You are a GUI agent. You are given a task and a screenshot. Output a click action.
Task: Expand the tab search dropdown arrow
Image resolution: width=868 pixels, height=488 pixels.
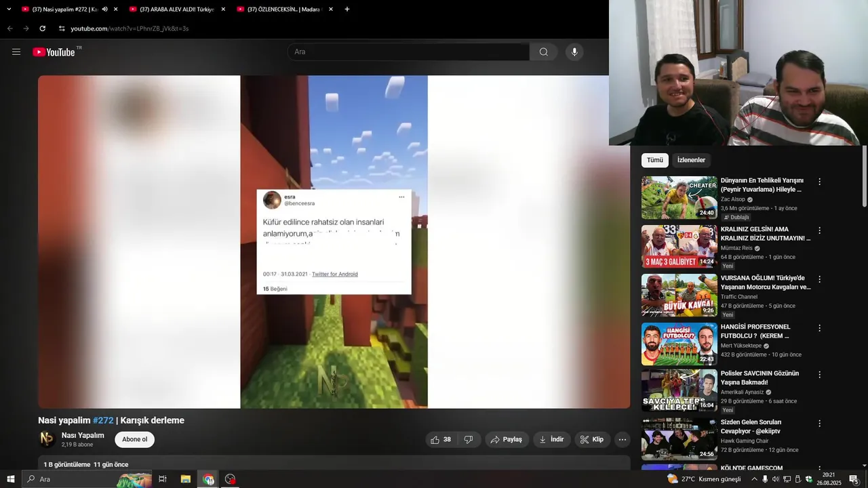(x=9, y=9)
